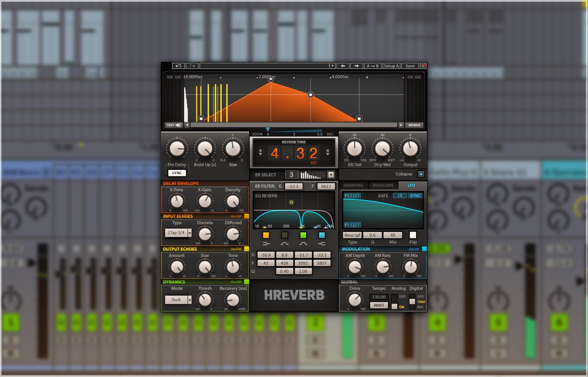
Task: Click the TEST speaker button
Action: pyautogui.click(x=174, y=125)
